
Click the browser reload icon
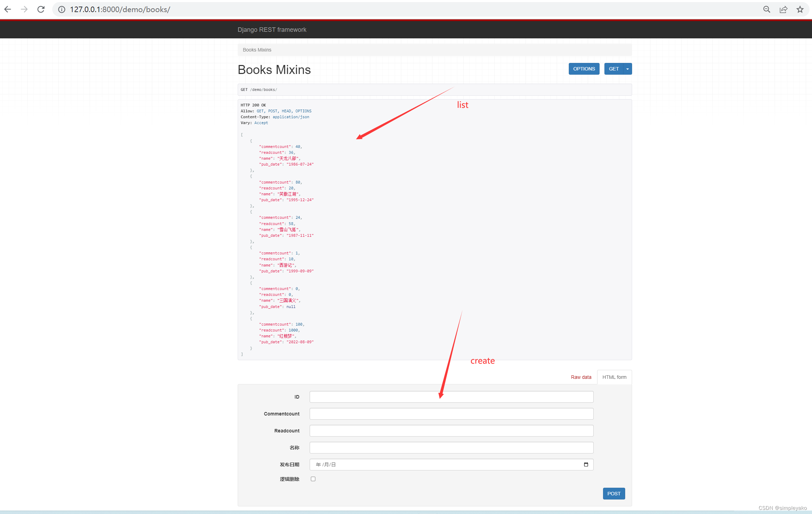(41, 9)
